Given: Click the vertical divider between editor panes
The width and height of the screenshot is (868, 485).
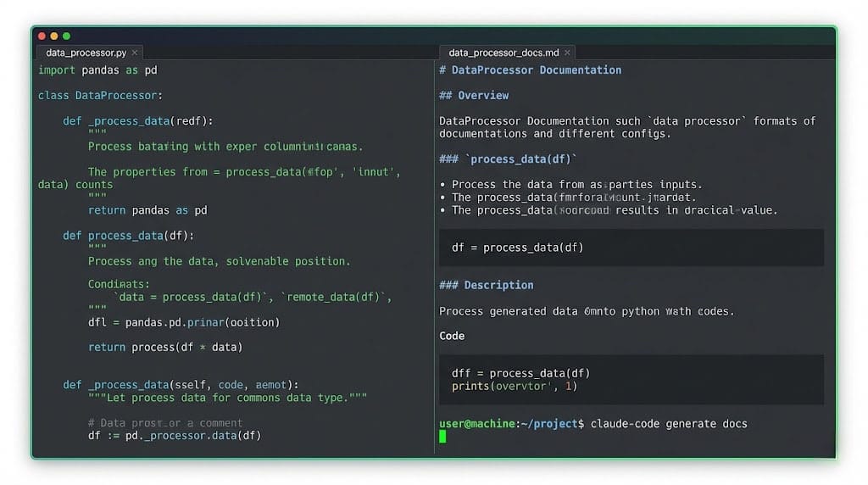Looking at the screenshot, I should (x=434, y=254).
